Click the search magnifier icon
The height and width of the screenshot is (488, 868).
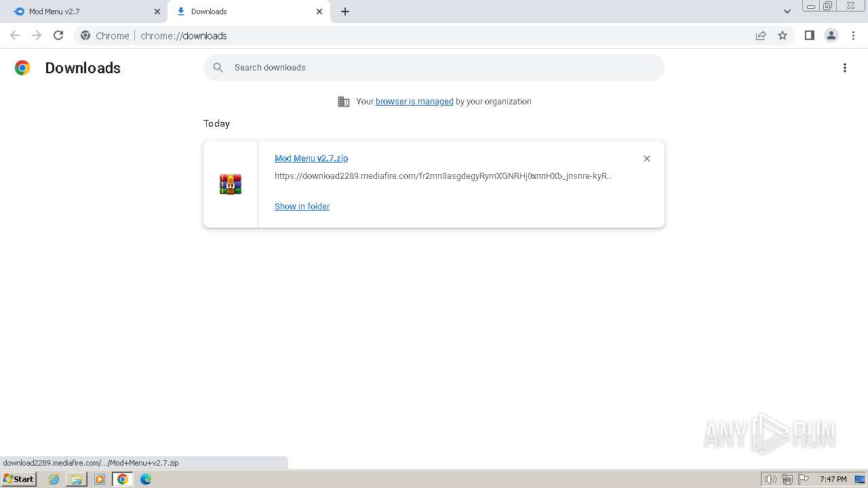click(218, 68)
